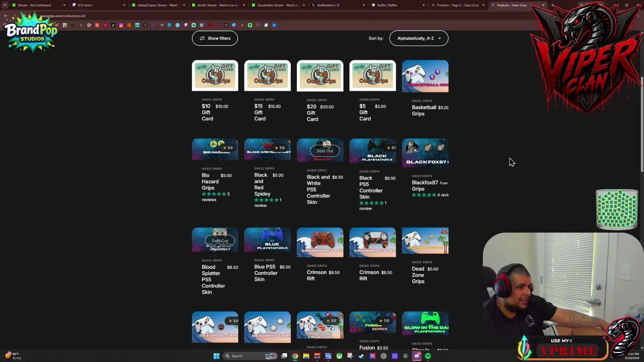Open the $5 Gift Card product
The width and height of the screenshot is (644, 362).
pos(365,112)
